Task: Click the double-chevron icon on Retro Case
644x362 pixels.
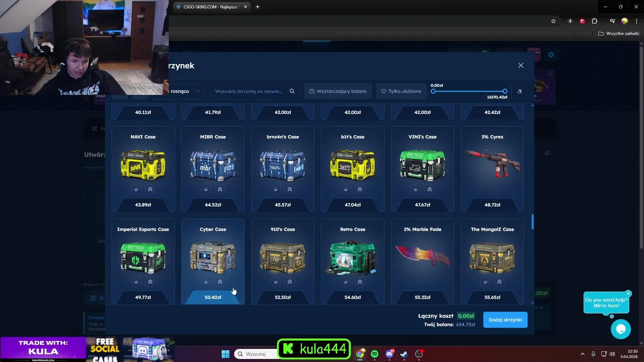Action: click(360, 282)
